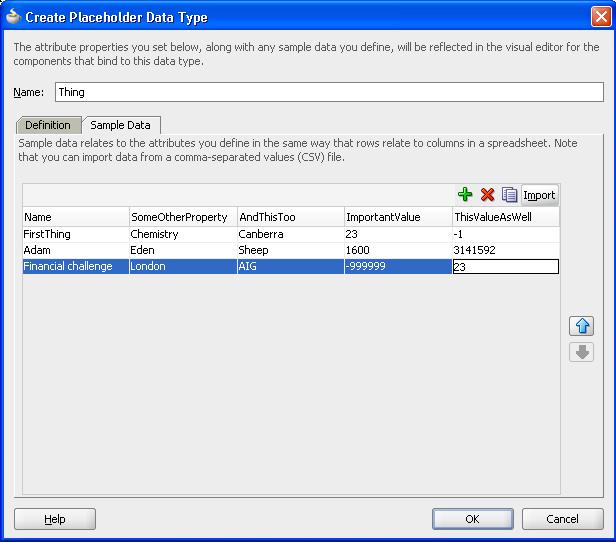Click the green plus add row icon
616x542 pixels.
[465, 195]
